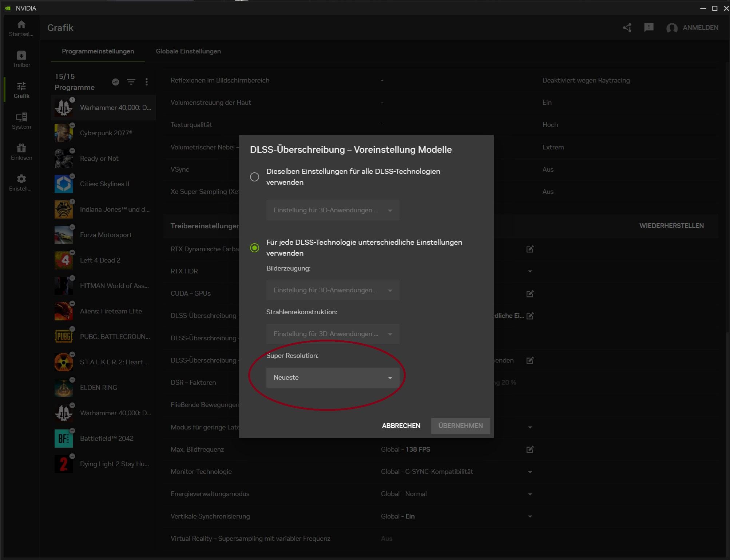Open the three-dot menu for programs
Screen dimensions: 730x560
point(147,82)
